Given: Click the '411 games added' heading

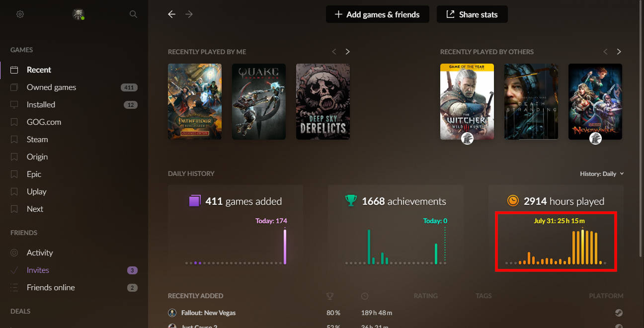Looking at the screenshot, I should (243, 201).
